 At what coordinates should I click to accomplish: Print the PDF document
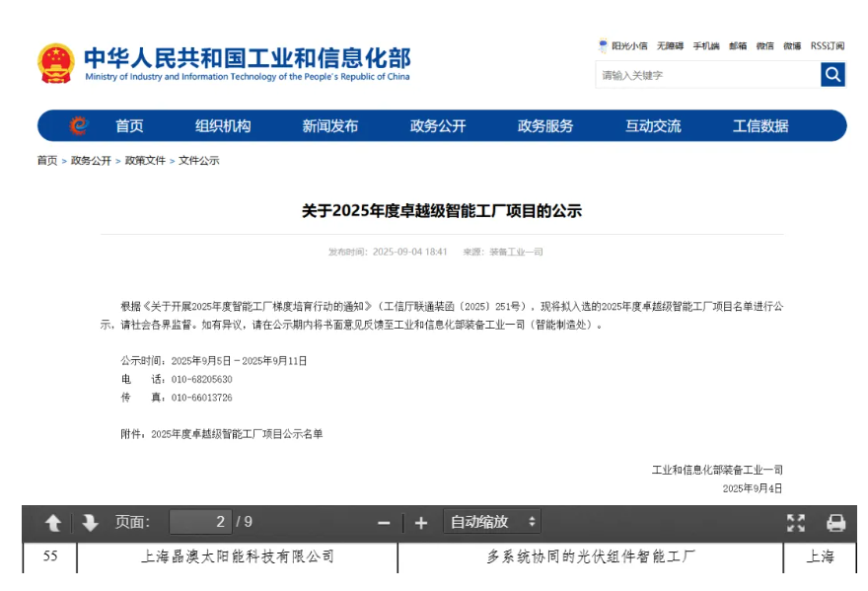835,522
